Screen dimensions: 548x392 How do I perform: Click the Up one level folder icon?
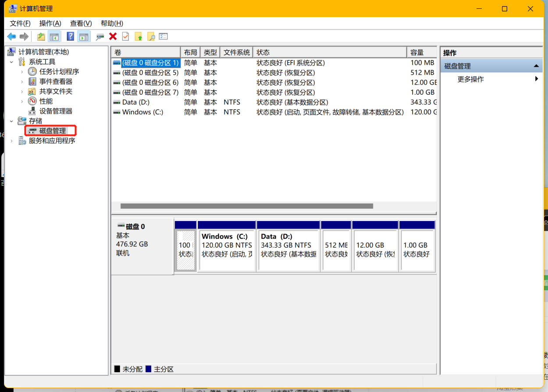tap(41, 37)
